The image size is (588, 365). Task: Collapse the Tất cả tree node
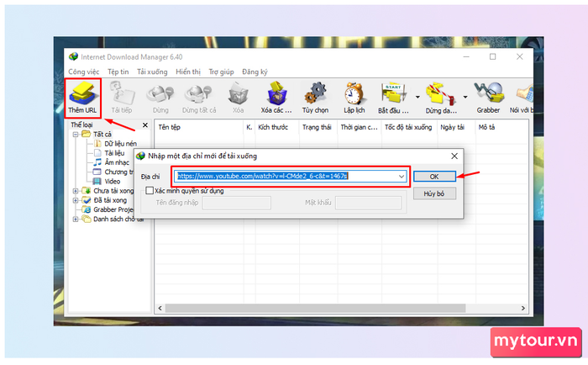[x=76, y=135]
